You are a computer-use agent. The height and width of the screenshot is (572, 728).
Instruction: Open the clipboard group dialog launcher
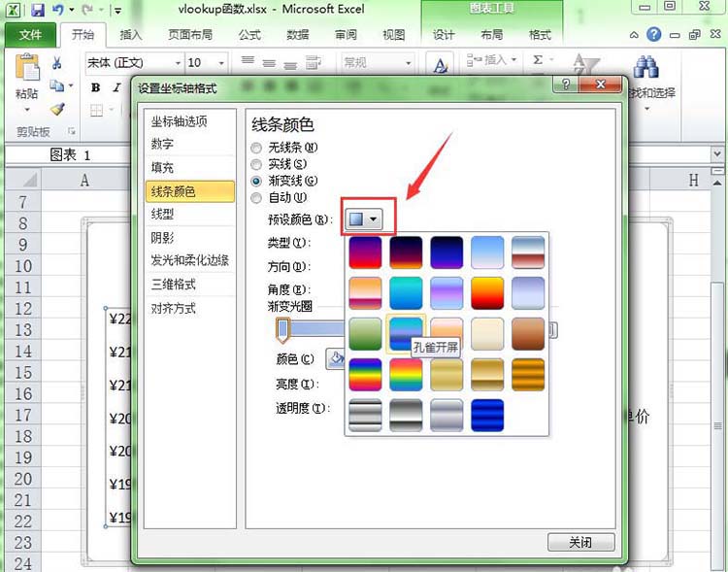pyautogui.click(x=72, y=131)
